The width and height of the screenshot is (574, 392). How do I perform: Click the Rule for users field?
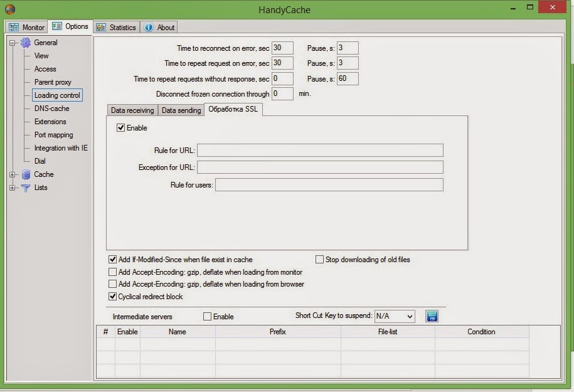pyautogui.click(x=329, y=185)
